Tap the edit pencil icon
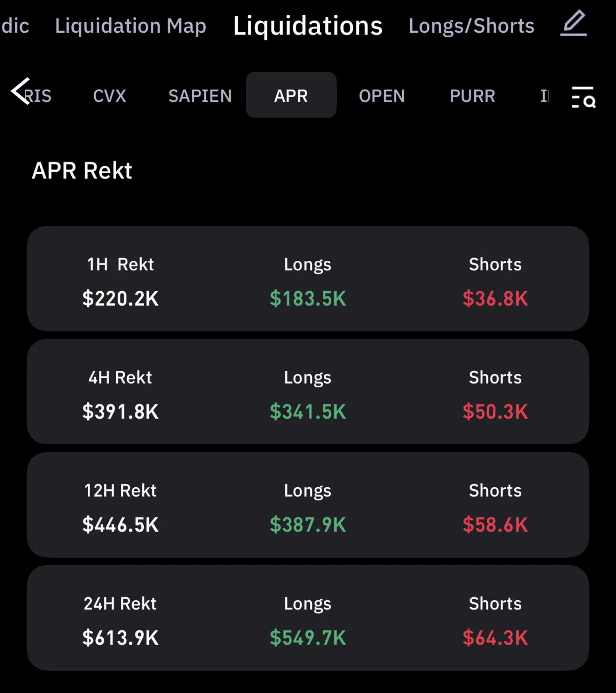Image resolution: width=616 pixels, height=693 pixels. pos(574,23)
